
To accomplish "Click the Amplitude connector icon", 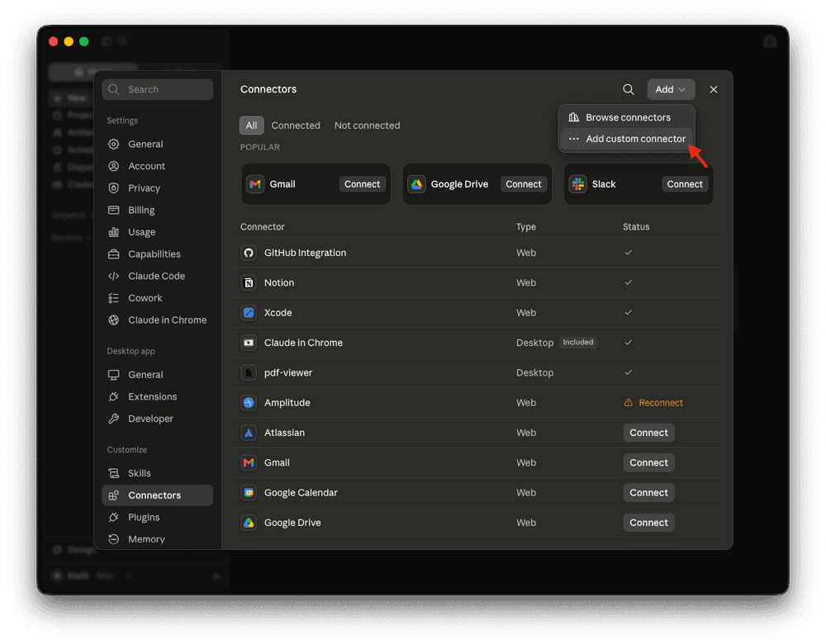I will 249,403.
